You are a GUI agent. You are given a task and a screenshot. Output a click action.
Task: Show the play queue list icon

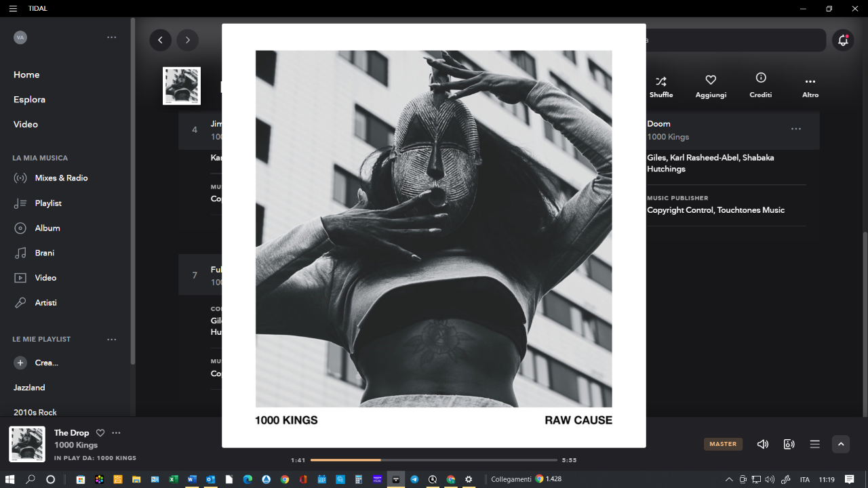[815, 444]
